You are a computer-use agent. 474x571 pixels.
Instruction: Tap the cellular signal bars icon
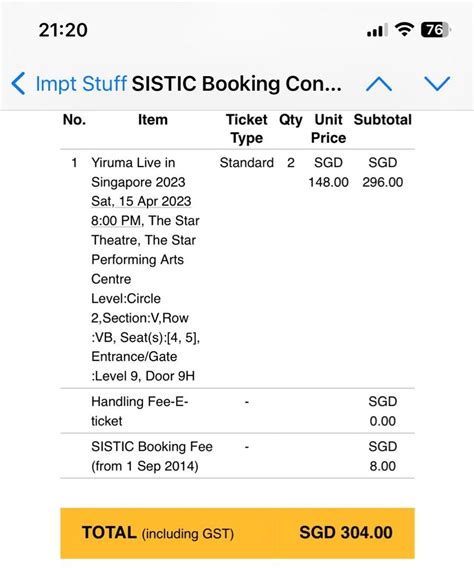point(376,30)
